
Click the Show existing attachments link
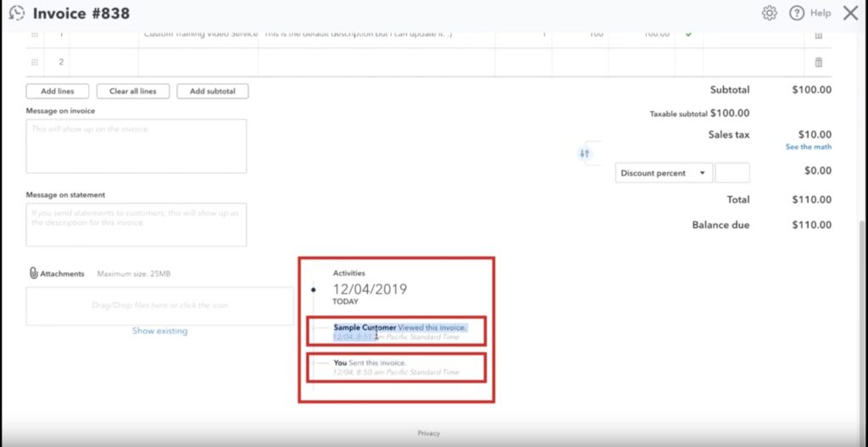pyautogui.click(x=159, y=331)
